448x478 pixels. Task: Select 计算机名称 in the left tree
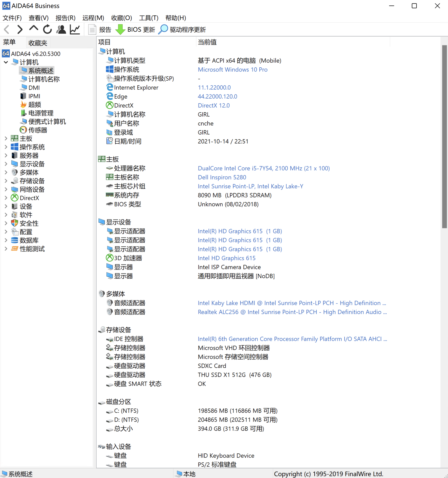coord(44,79)
